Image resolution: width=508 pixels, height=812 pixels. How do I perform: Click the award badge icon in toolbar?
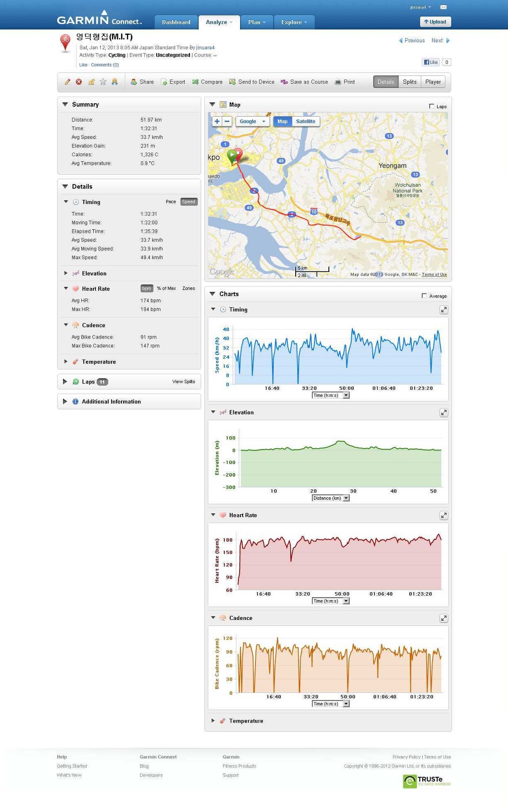pos(115,82)
